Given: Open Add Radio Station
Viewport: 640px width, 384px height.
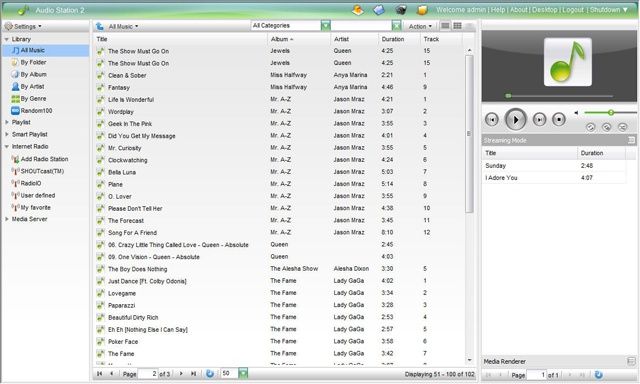Looking at the screenshot, I should pos(44,159).
